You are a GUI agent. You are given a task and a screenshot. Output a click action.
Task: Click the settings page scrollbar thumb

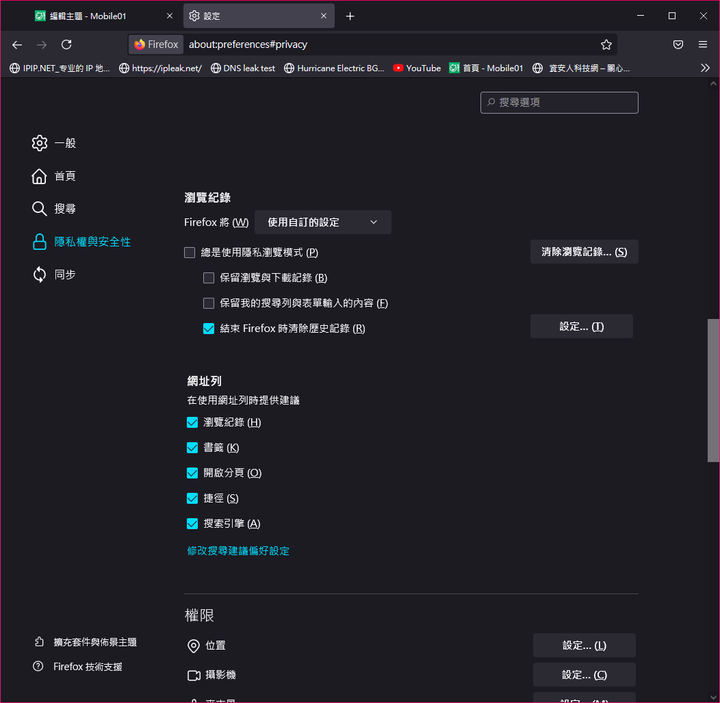point(713,390)
